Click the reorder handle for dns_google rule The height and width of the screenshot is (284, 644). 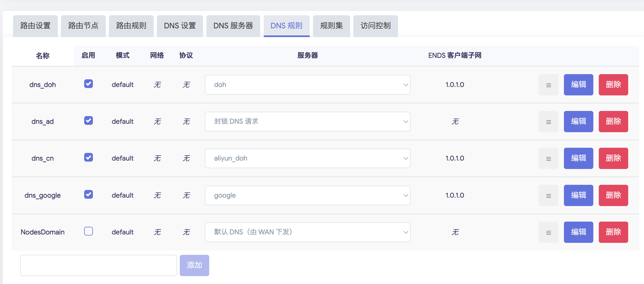coord(548,195)
